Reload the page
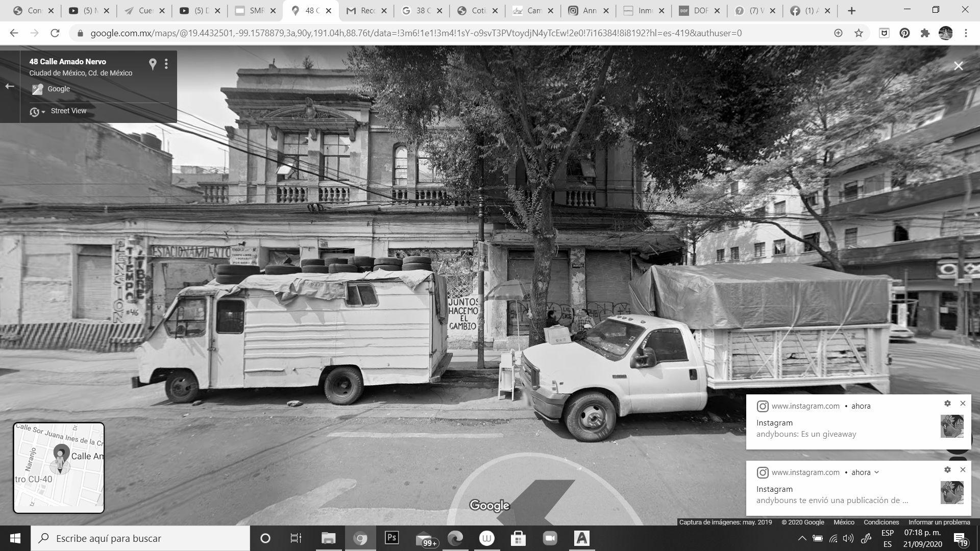Viewport: 980px width, 551px height. coord(55,33)
